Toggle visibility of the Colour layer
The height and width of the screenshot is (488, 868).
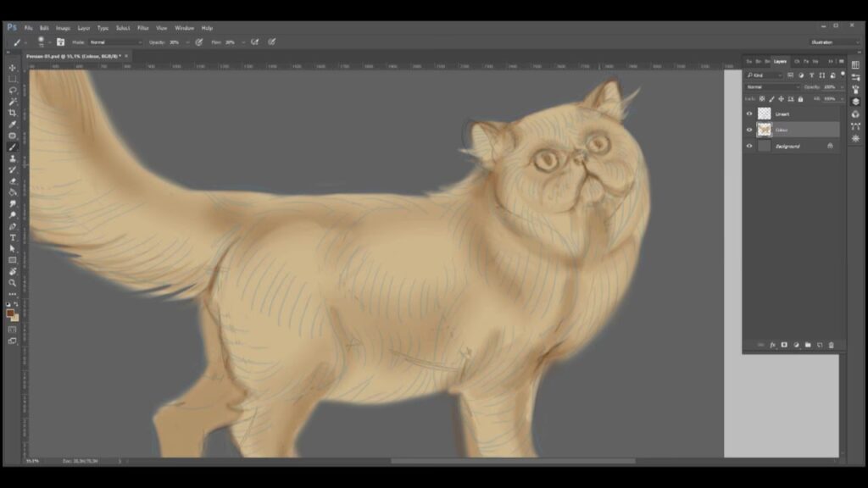[x=749, y=130]
